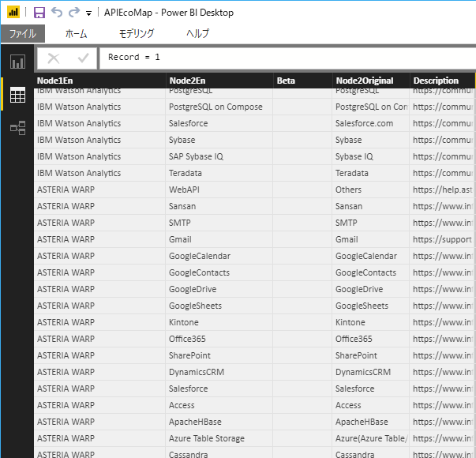Select the Beta column header
This screenshot has width=476, height=458.
pos(302,81)
